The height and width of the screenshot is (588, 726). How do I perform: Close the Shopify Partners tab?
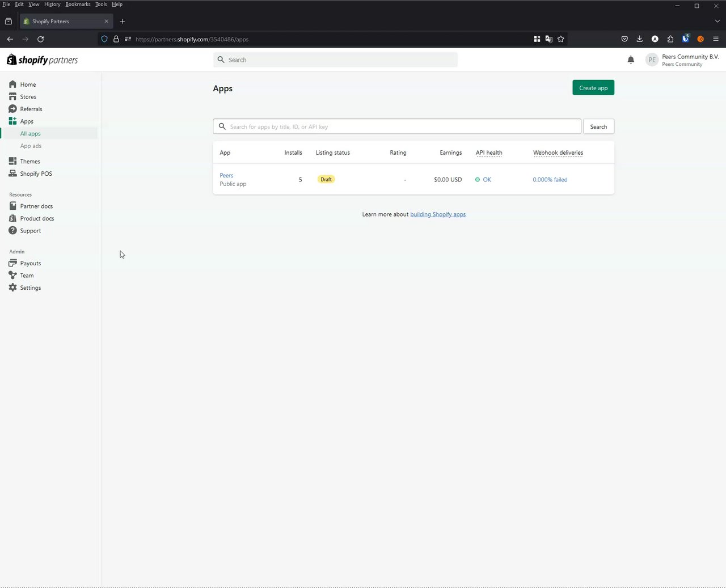pyautogui.click(x=106, y=22)
